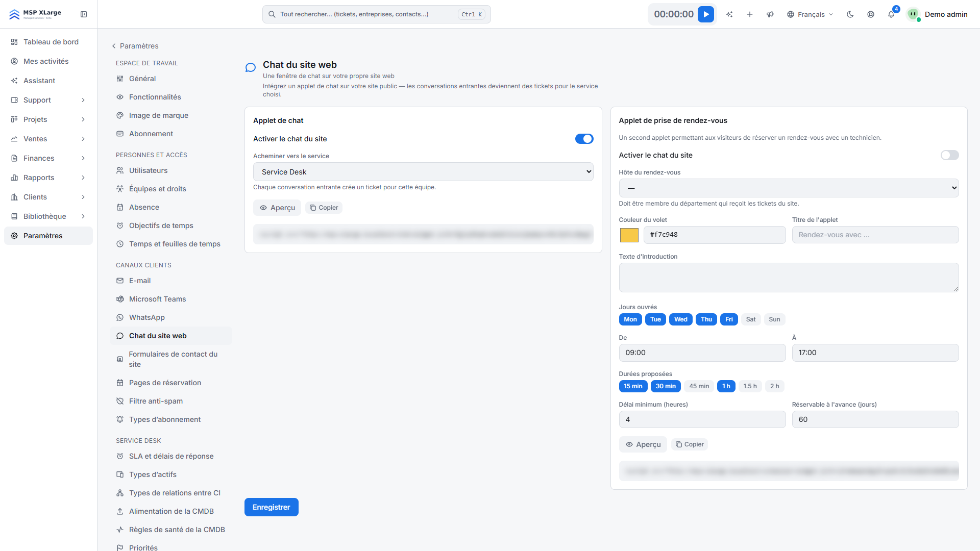This screenshot has height=551, width=980.
Task: Click the Filtre anti-spam icon
Action: pyautogui.click(x=120, y=401)
